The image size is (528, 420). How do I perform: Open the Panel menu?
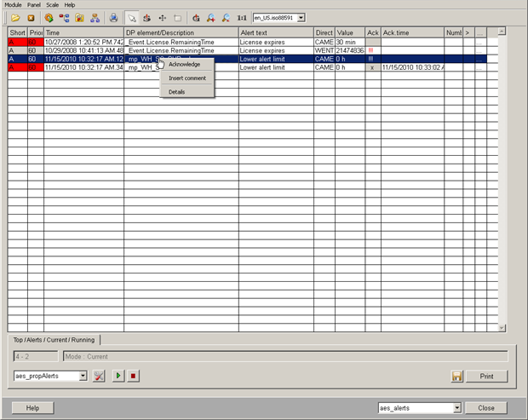pyautogui.click(x=34, y=4)
